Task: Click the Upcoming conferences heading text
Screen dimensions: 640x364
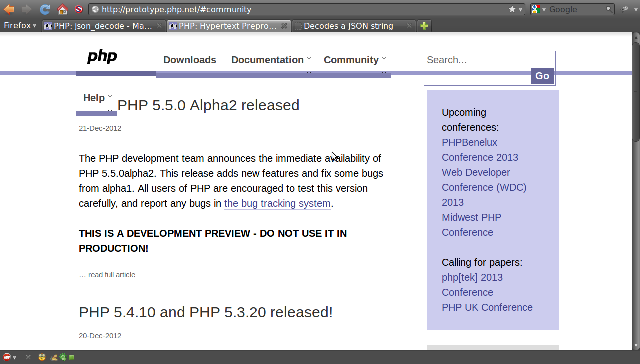Action: 470,120
